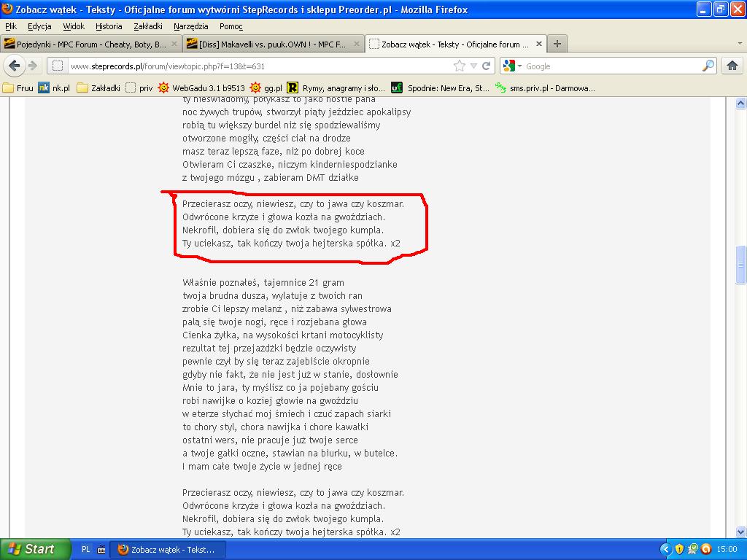Open the URL history dropdown arrow
This screenshot has width=747, height=560.
[473, 66]
